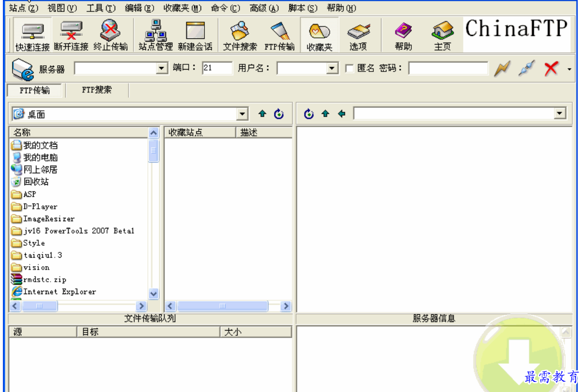The image size is (583, 392).
Task: Expand the 服务器 server dropdown
Action: point(162,69)
